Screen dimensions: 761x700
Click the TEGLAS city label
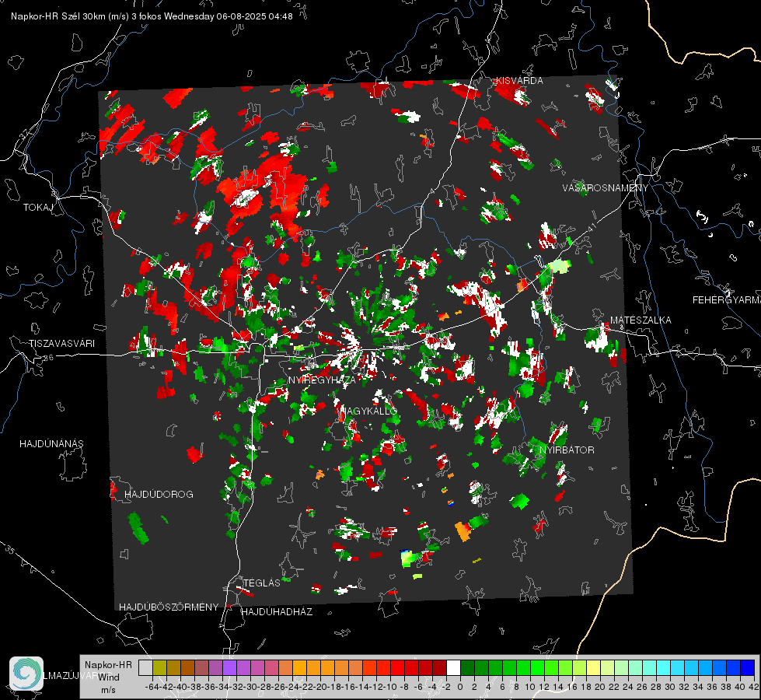coord(262,583)
